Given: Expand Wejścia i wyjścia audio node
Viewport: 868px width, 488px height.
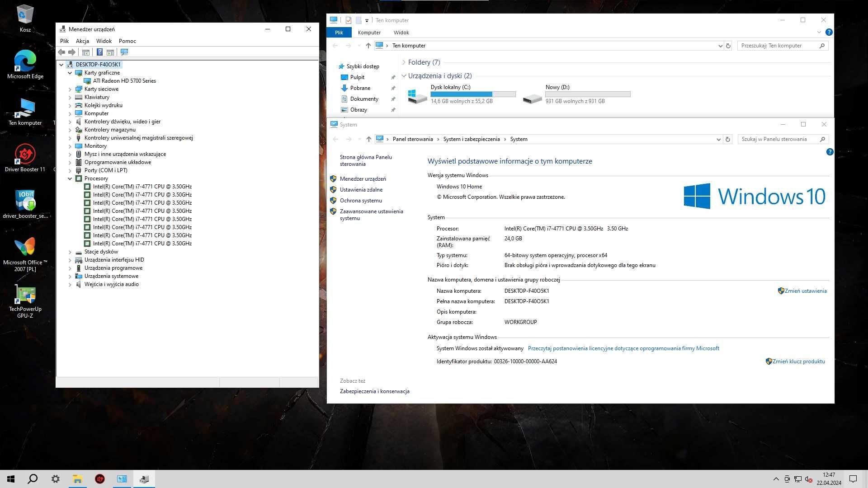Looking at the screenshot, I should point(70,284).
